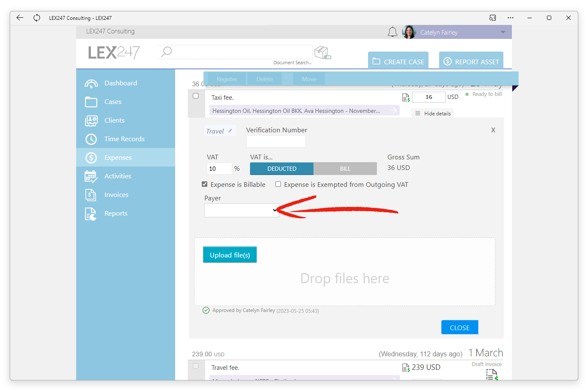Click the VAT percent field
The image size is (588, 391).
[x=219, y=169]
